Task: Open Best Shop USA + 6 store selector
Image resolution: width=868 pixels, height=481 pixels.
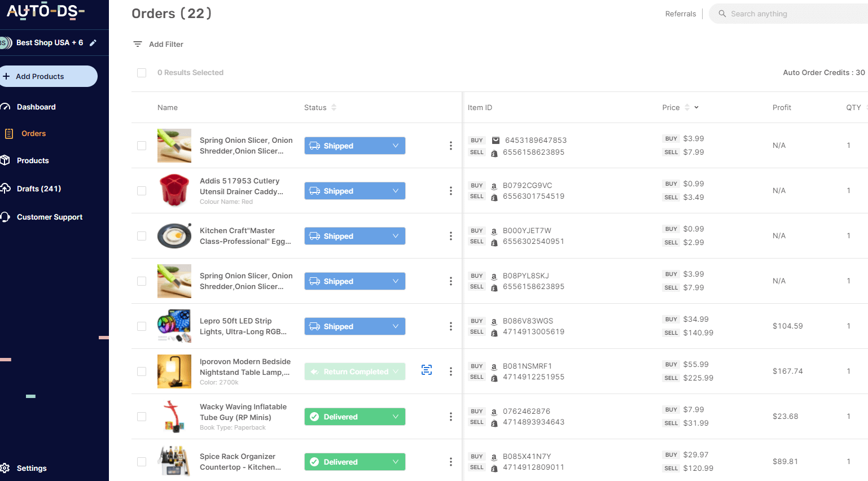Action: [50, 43]
